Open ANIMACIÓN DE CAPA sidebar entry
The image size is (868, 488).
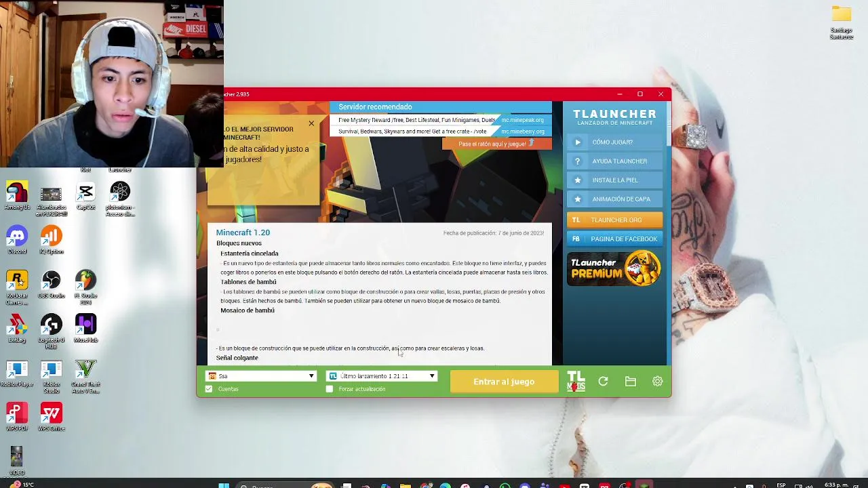tap(614, 199)
